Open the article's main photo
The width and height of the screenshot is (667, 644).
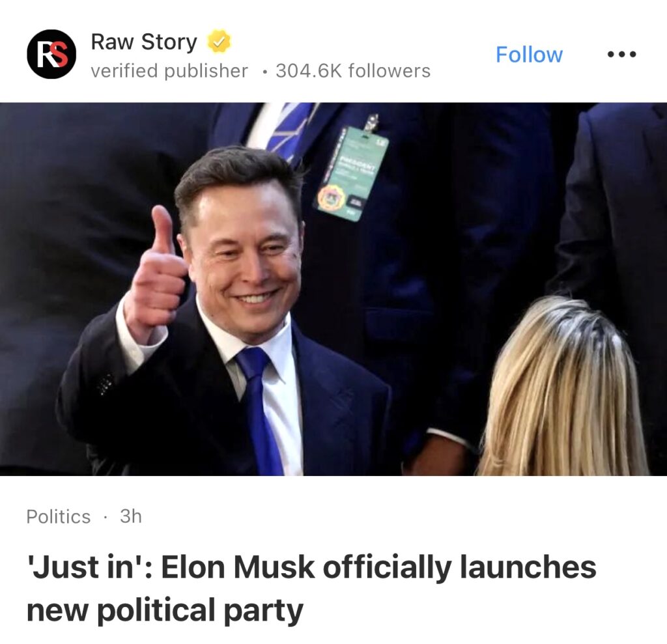coord(333,289)
